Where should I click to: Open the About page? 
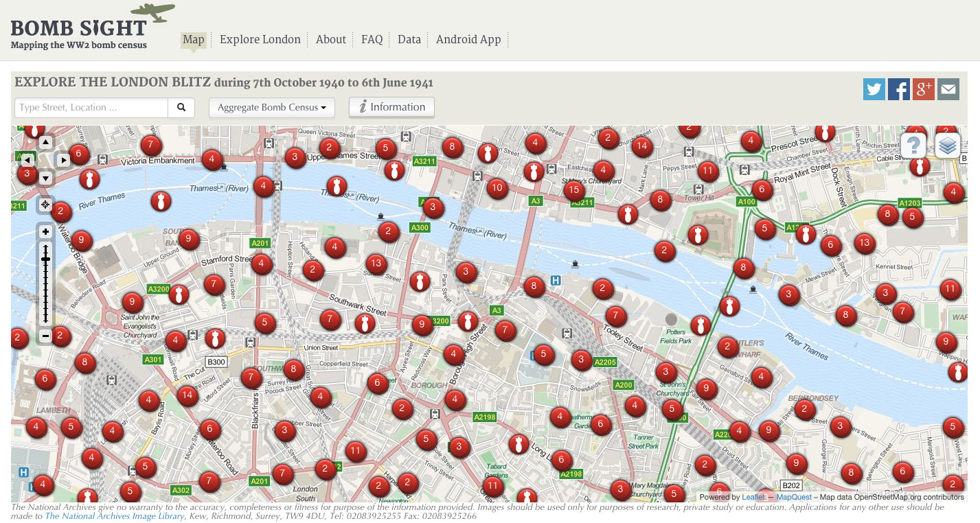pos(331,40)
